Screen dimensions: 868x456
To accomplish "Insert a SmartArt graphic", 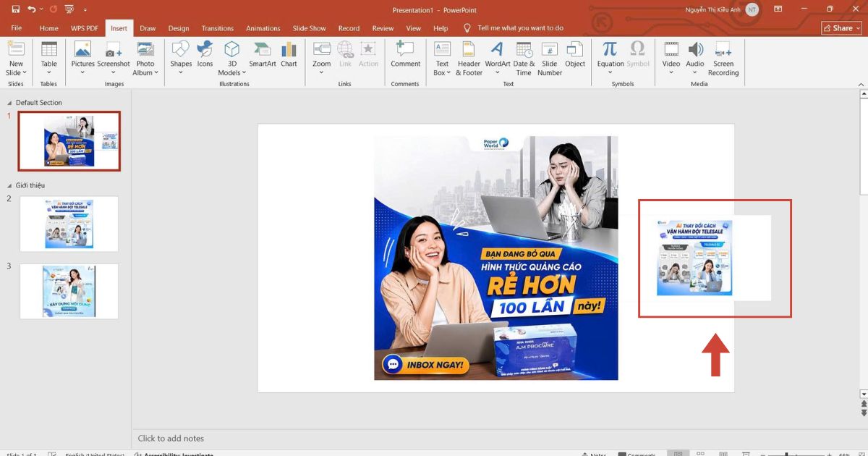I will click(263, 54).
